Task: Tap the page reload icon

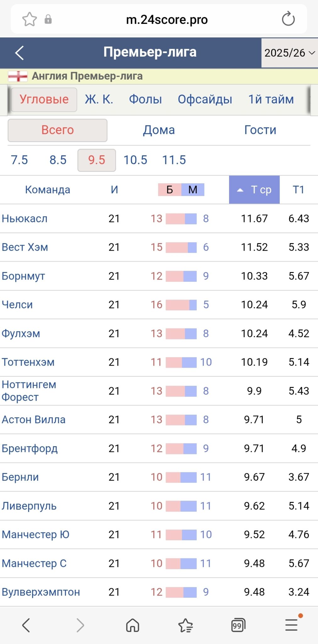Action: point(288,19)
